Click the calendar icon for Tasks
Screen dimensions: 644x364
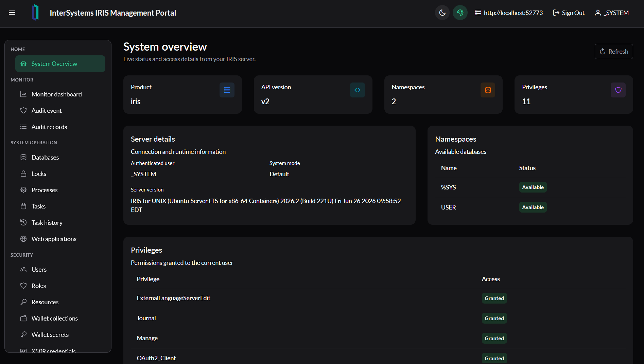[23, 206]
